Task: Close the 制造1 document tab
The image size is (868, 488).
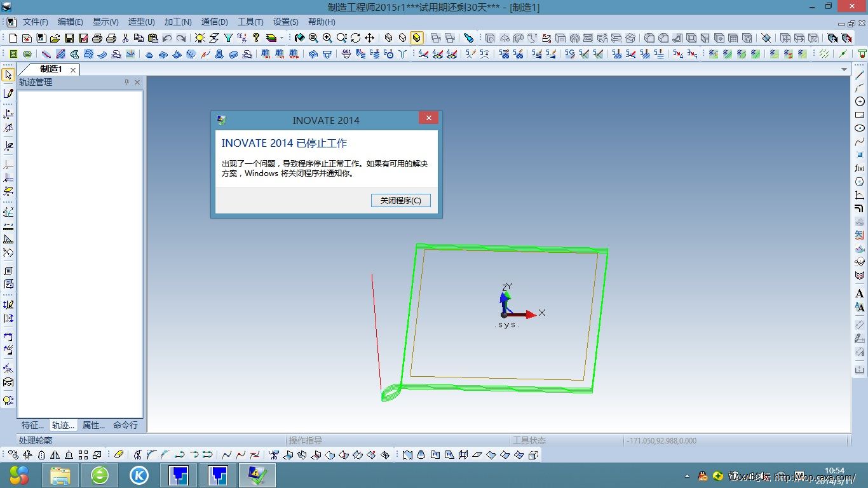Action: (x=73, y=70)
